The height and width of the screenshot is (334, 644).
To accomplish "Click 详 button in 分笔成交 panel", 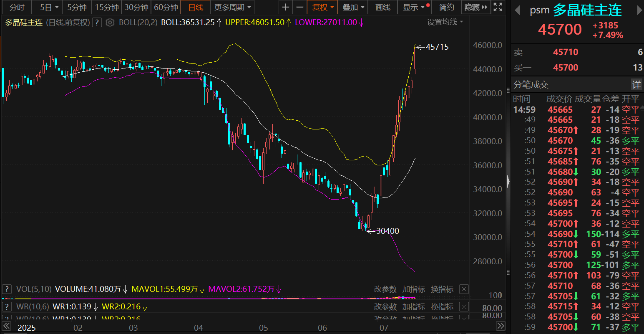I will pos(636,85).
